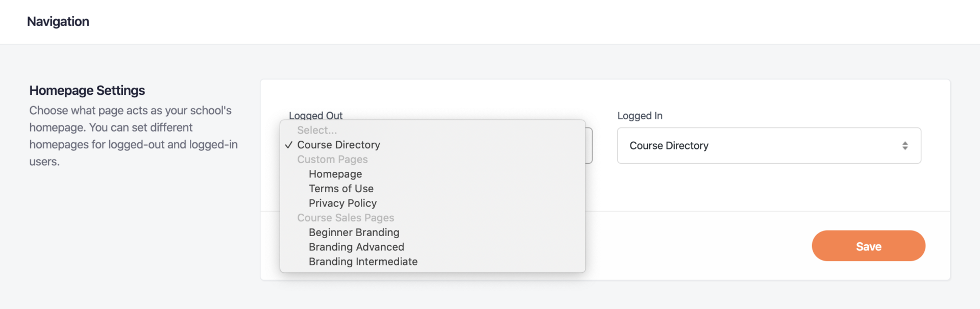Click the Navigation page title
980x309 pixels.
(58, 21)
